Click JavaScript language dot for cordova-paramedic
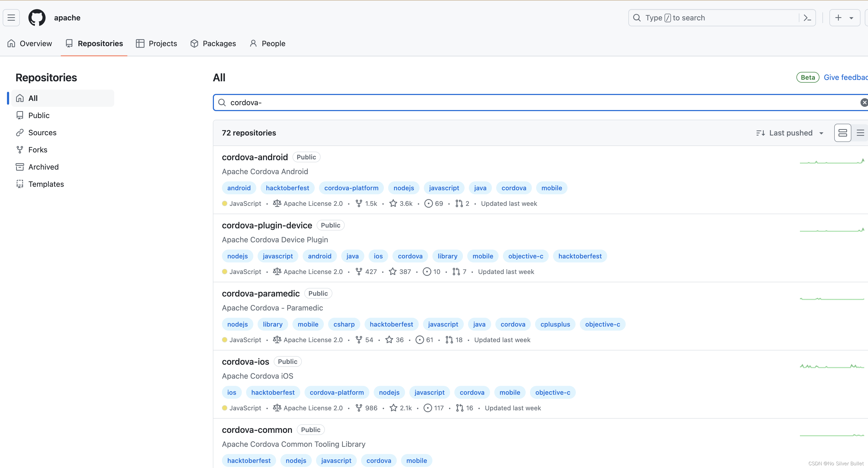This screenshot has width=868, height=468. (225, 340)
